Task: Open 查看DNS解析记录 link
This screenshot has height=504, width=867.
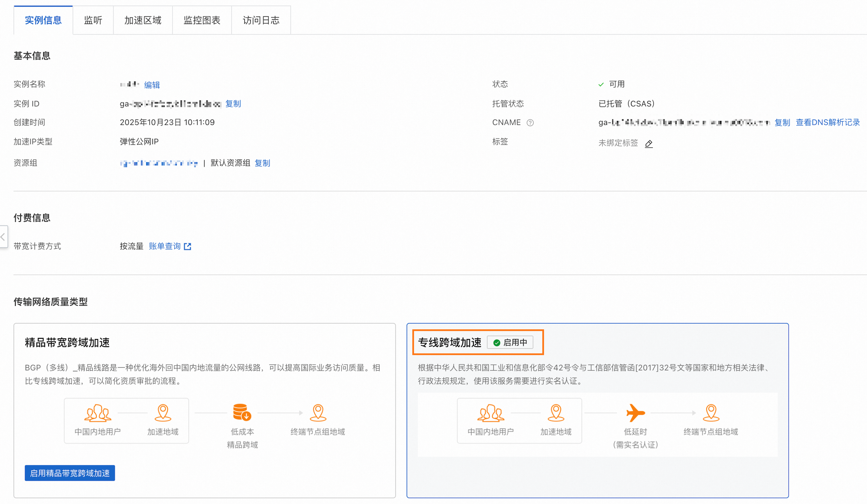Action: [x=827, y=123]
